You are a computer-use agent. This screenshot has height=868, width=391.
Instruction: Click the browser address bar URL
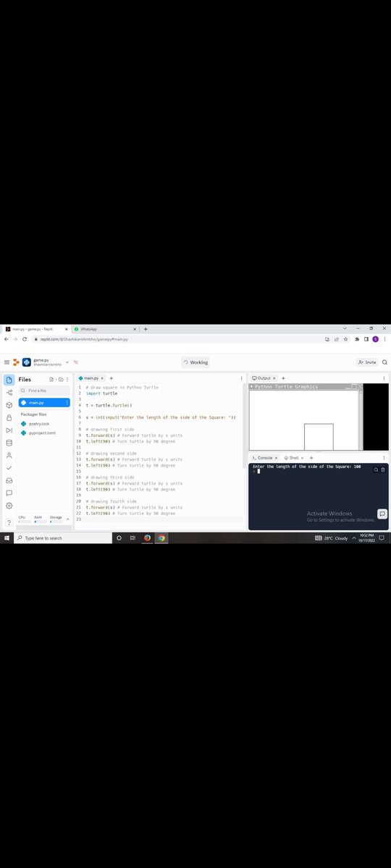83,339
